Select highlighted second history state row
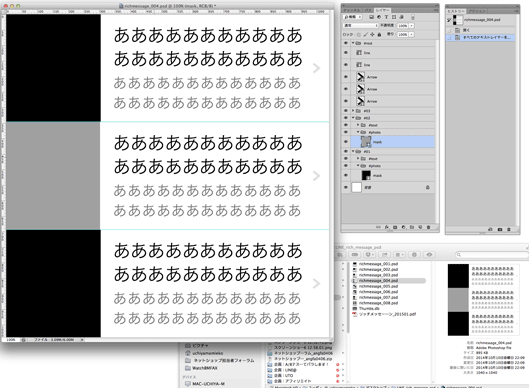 tap(481, 37)
